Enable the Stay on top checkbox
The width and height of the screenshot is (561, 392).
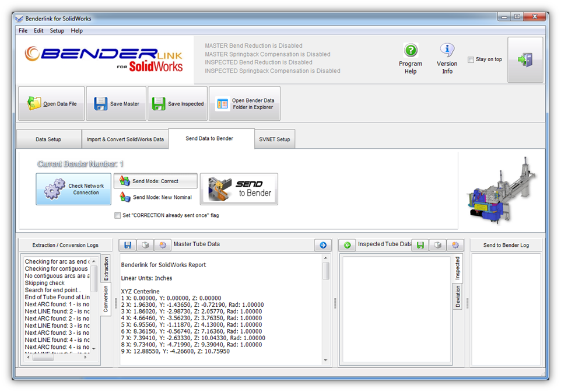tap(471, 60)
